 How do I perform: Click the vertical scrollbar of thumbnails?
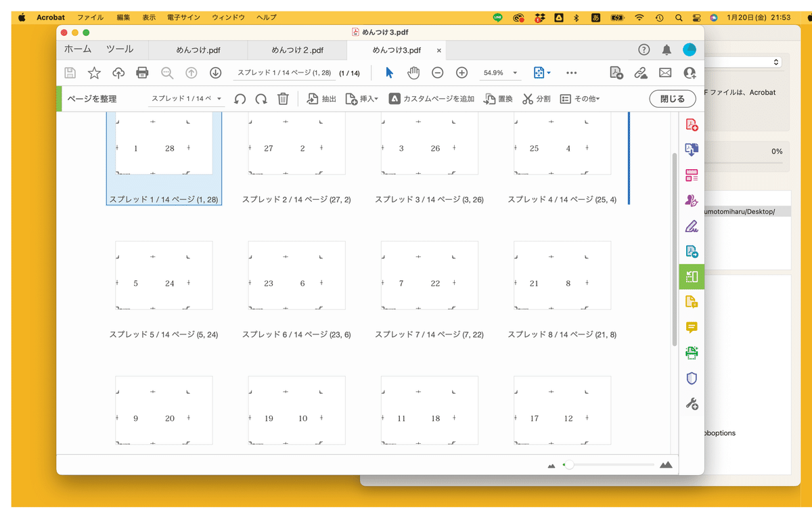[674, 250]
